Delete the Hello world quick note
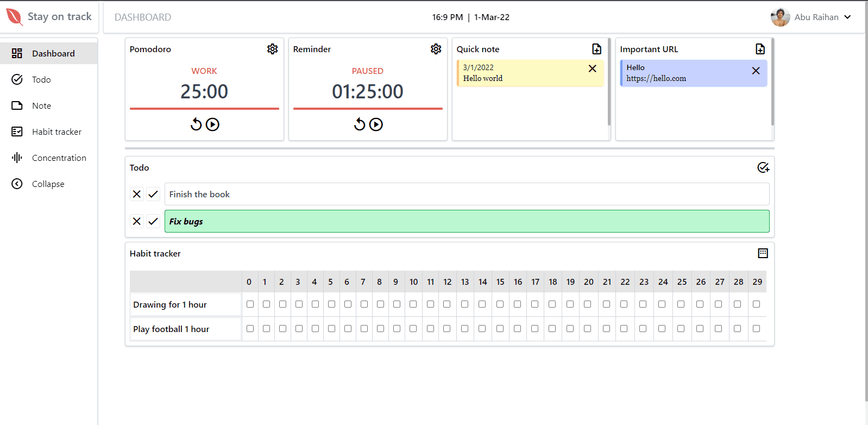 (x=592, y=68)
